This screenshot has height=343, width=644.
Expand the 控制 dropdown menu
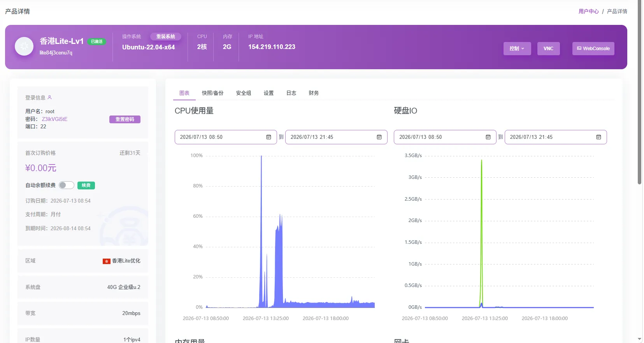[x=517, y=49]
